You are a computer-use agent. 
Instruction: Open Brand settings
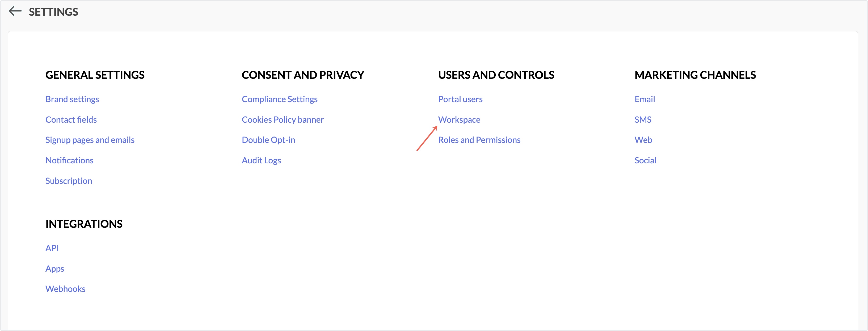(x=72, y=99)
